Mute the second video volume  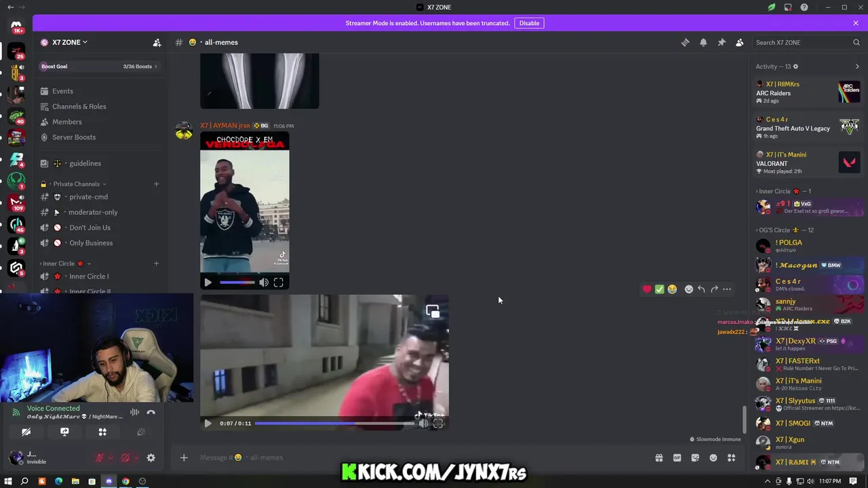(x=424, y=424)
